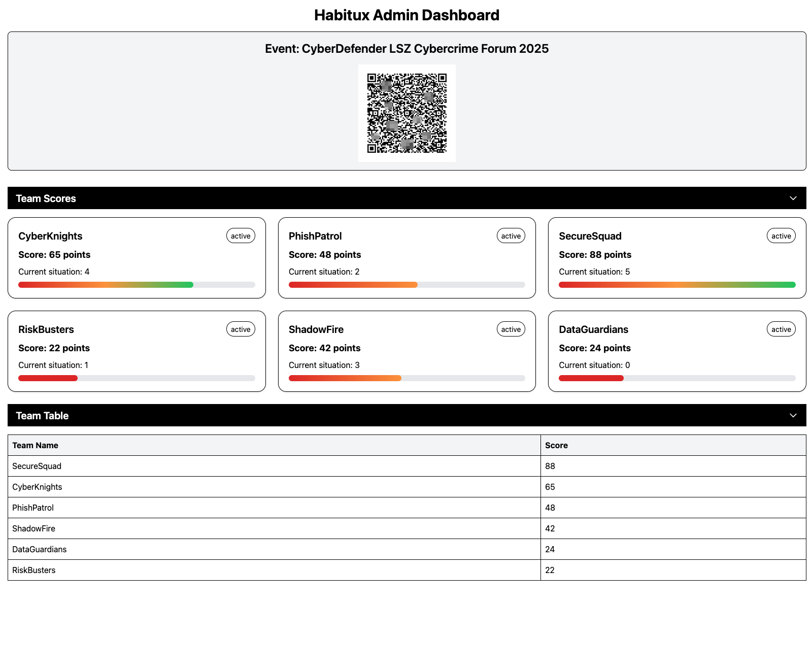Click score cell 24 in table

point(673,549)
